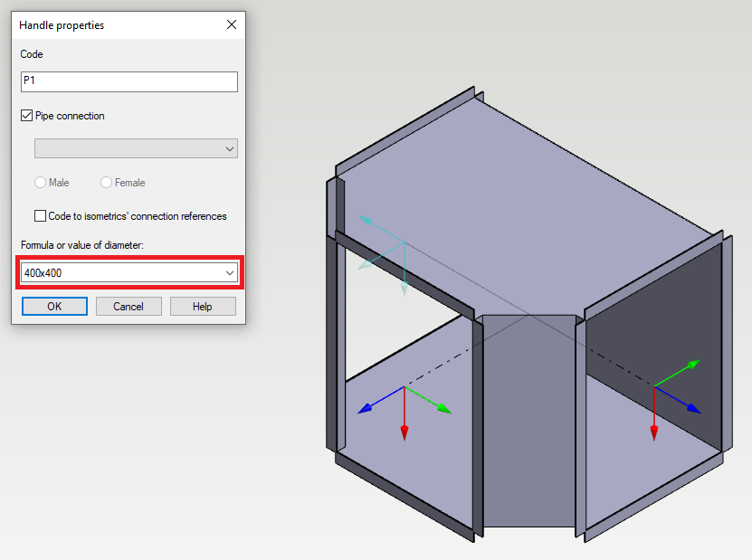This screenshot has height=560, width=752.
Task: Click into the 400x400 diameter value field
Action: coord(118,272)
